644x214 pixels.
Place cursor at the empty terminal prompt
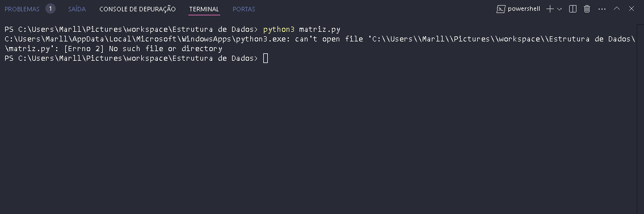(x=266, y=58)
